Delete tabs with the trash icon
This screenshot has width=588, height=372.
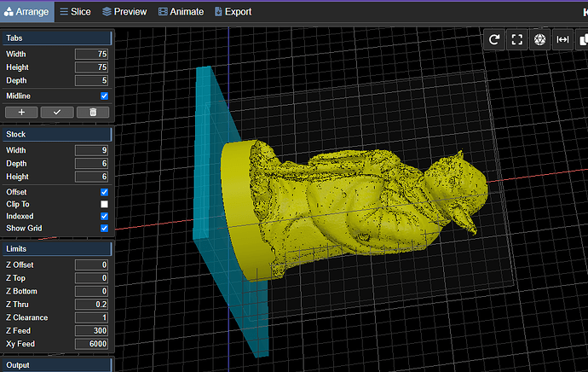point(93,112)
